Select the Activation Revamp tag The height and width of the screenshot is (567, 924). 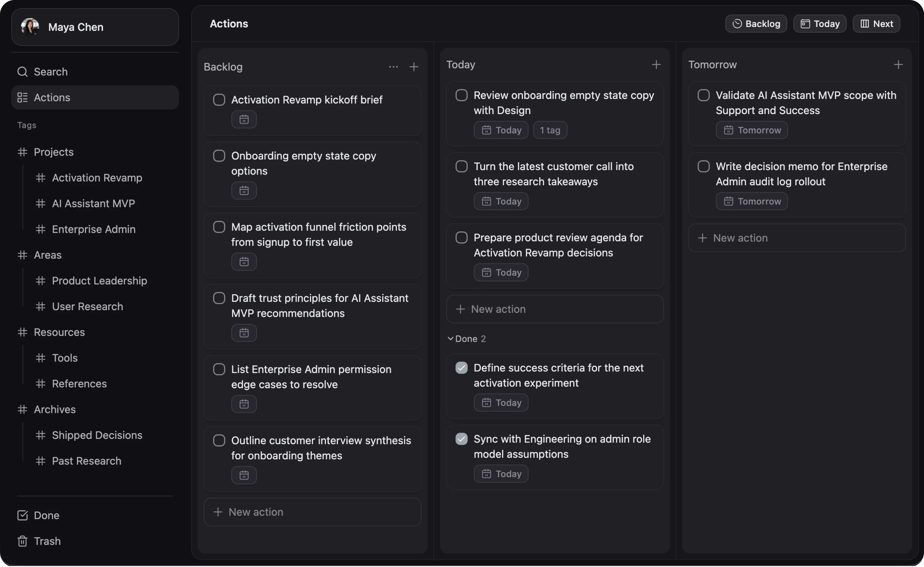click(97, 178)
